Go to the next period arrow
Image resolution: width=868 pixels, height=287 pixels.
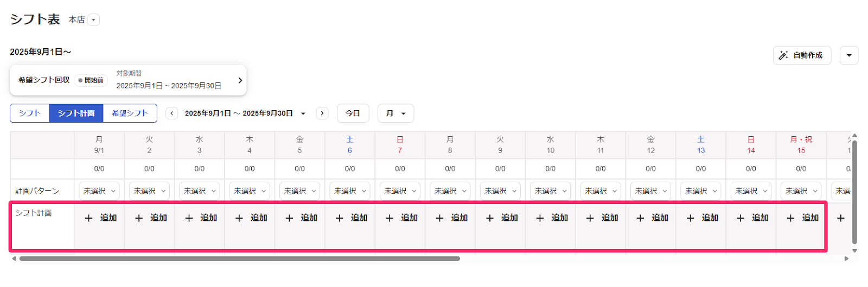(322, 113)
